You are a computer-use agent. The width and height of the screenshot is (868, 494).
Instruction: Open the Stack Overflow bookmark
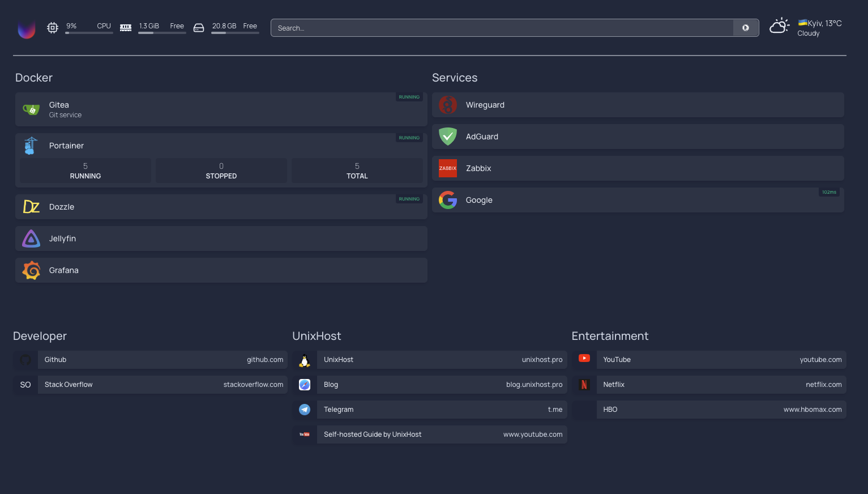point(163,385)
